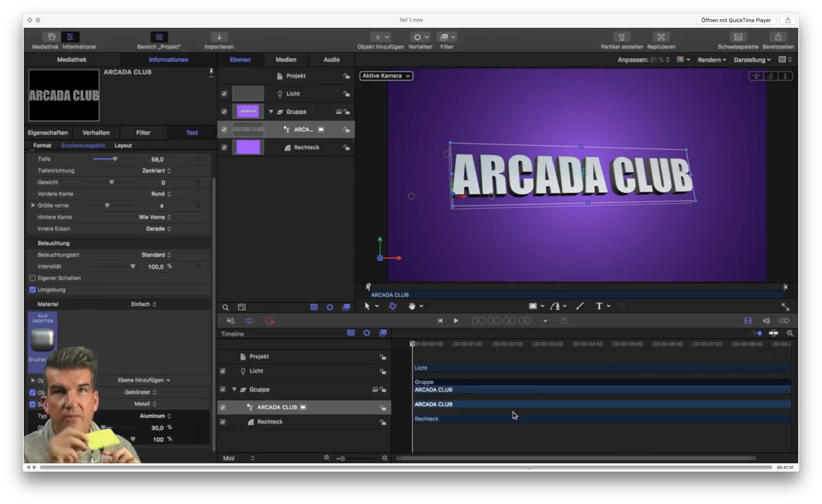Click Öffnen mit QuickTime Player button

736,20
